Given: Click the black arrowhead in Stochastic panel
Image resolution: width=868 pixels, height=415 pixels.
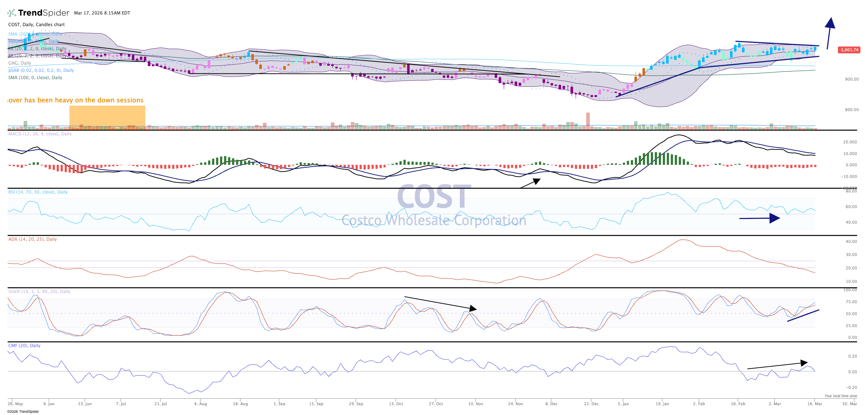Looking at the screenshot, I should pyautogui.click(x=472, y=309).
